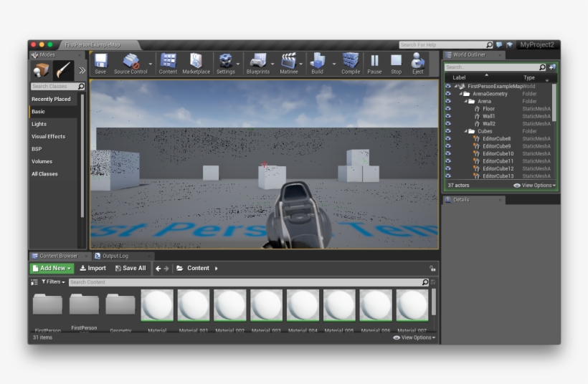Click the Save toolbar icon
Image resolution: width=588 pixels, height=384 pixels.
[100, 62]
